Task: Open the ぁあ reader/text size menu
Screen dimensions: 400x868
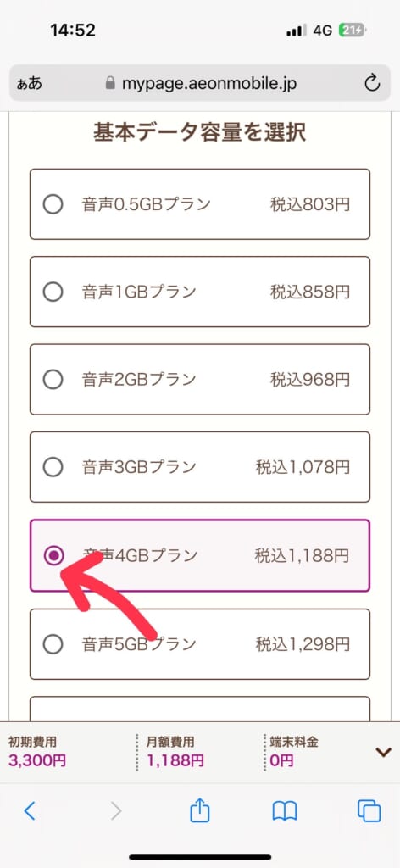Action: tap(30, 84)
